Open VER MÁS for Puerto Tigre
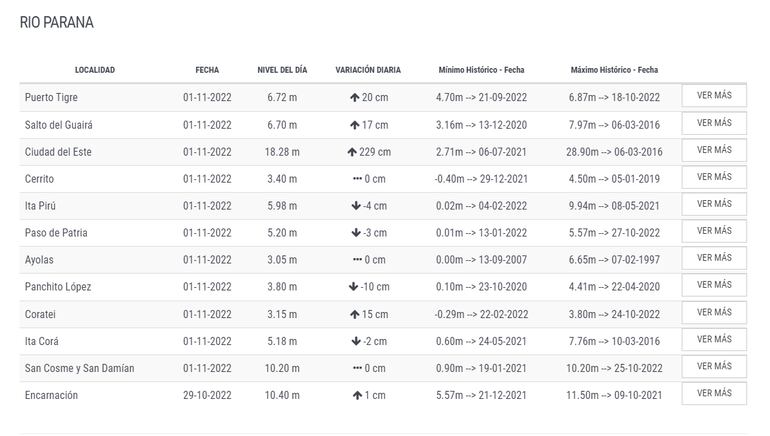Viewport: 770px width, 436px height. 714,96
